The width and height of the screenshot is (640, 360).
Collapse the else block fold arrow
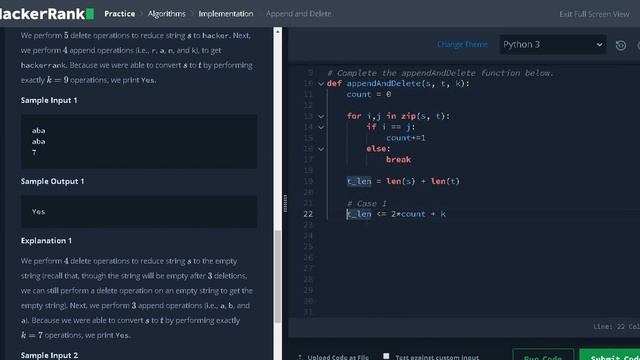click(321, 149)
